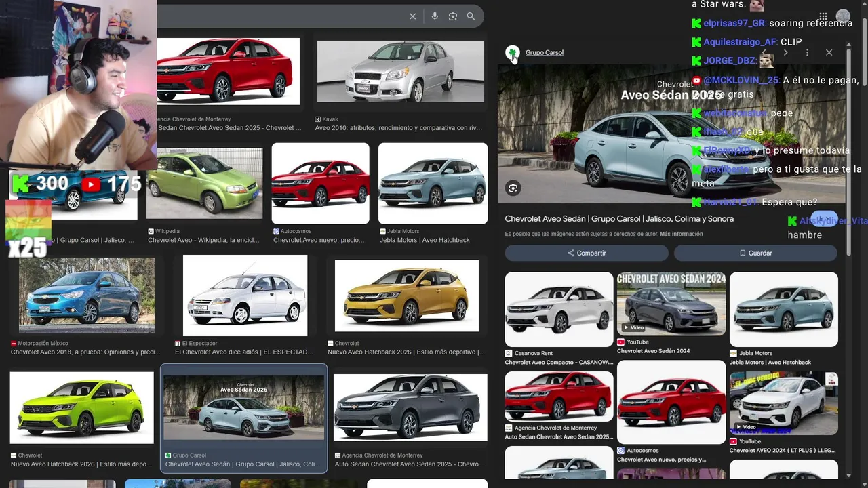Open the Google account profile avatar
The height and width of the screenshot is (488, 868).
pos(843,16)
